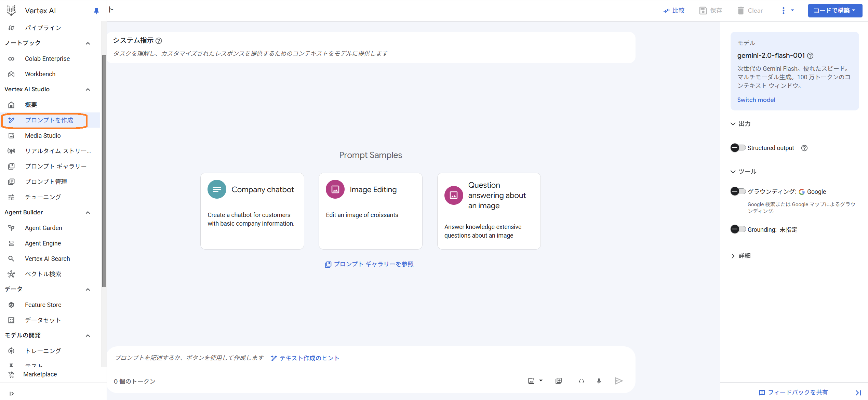The height and width of the screenshot is (400, 868).
Task: Click the 保存 button
Action: click(711, 11)
